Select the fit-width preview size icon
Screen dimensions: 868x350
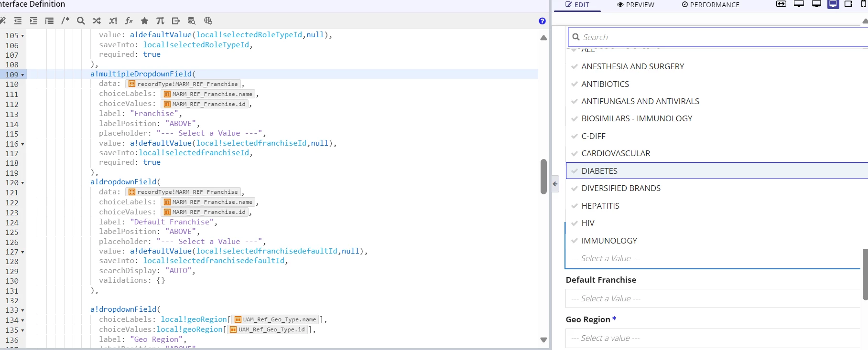click(x=781, y=4)
